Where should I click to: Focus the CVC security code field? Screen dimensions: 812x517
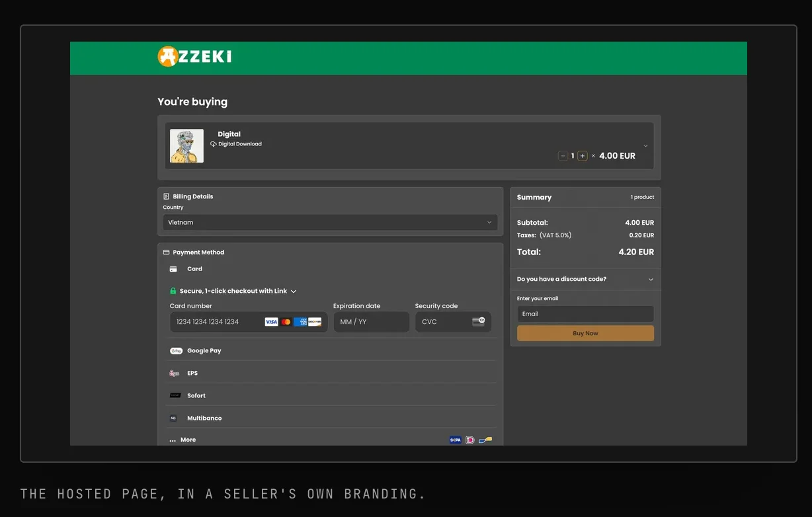pos(453,322)
